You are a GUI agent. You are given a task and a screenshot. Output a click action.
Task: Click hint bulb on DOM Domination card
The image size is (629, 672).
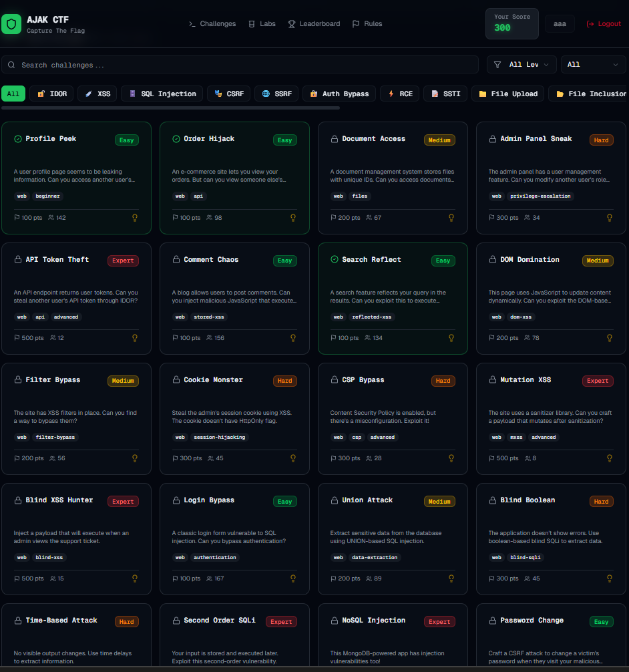click(x=609, y=338)
